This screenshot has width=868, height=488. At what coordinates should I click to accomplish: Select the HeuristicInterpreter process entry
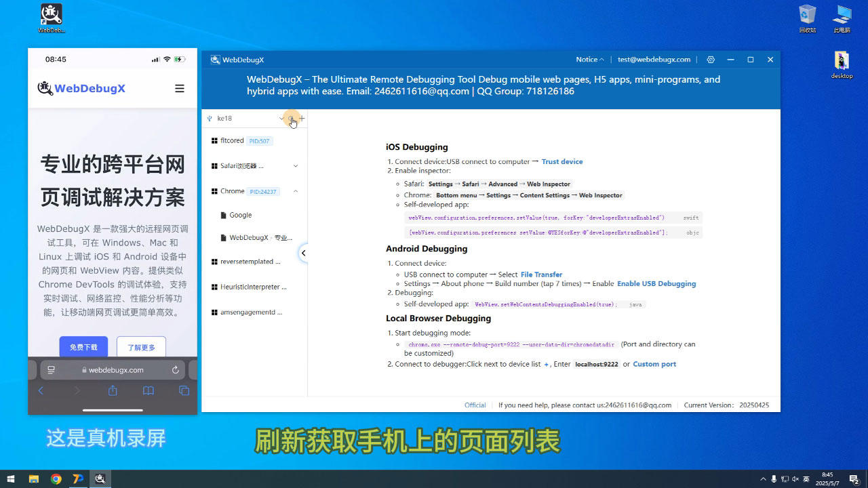(255, 287)
